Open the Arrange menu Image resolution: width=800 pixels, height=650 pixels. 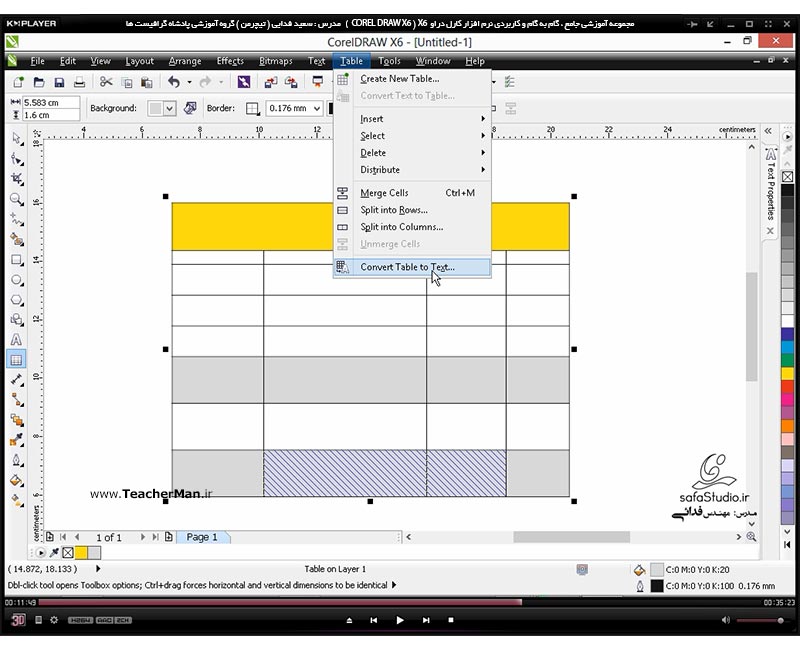[x=185, y=61]
